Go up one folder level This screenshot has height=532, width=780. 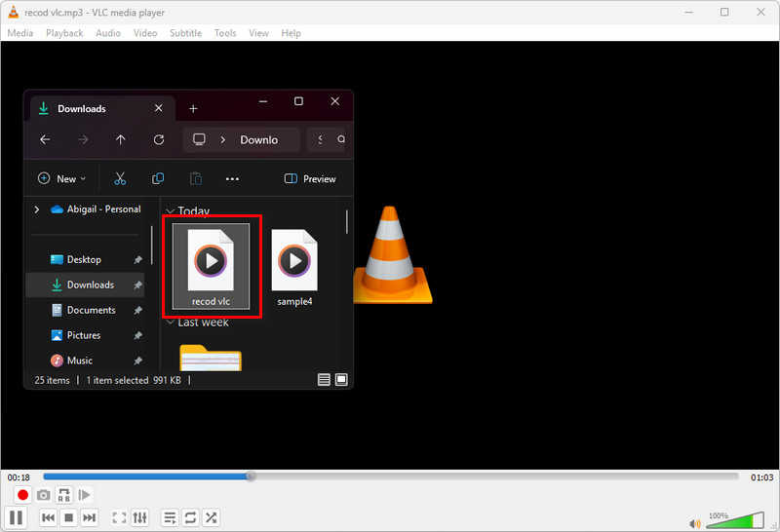(120, 139)
